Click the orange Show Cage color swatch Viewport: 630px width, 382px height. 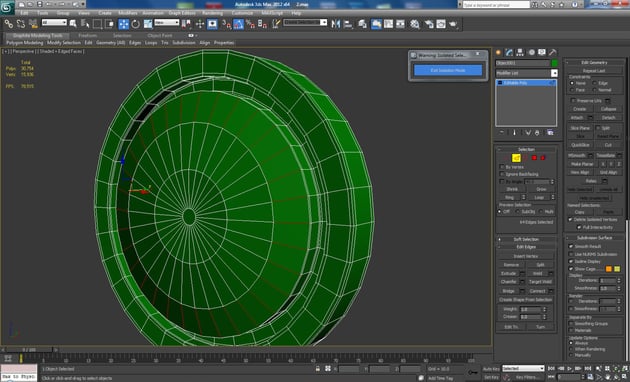[609, 269]
